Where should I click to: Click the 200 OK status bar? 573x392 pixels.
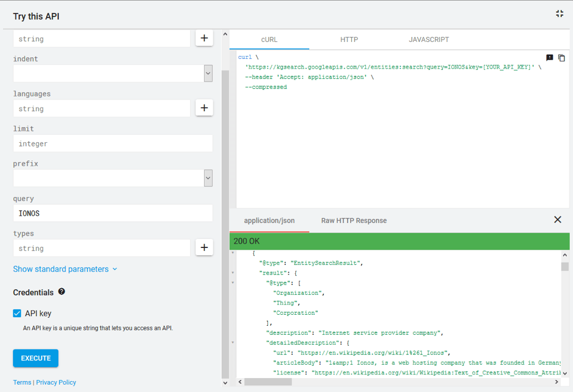pyautogui.click(x=399, y=241)
